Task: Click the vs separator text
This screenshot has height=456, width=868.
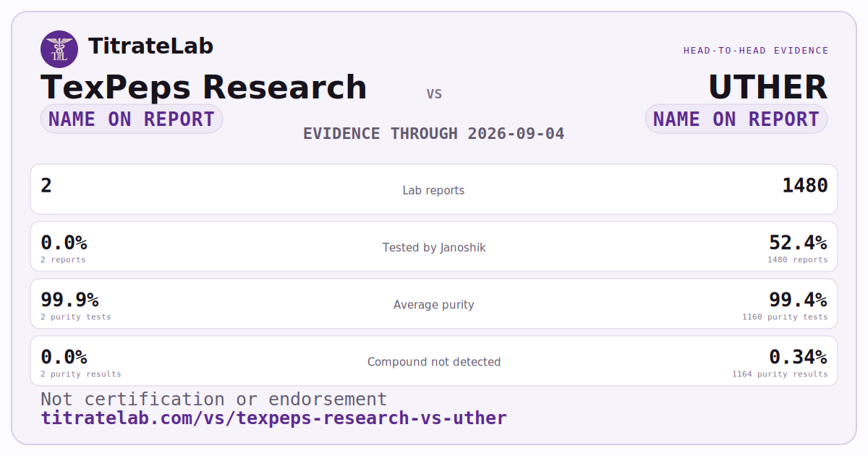Action: click(x=434, y=94)
